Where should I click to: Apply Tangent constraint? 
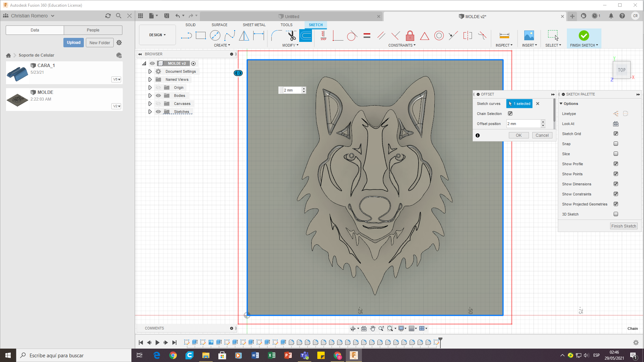[x=352, y=36]
